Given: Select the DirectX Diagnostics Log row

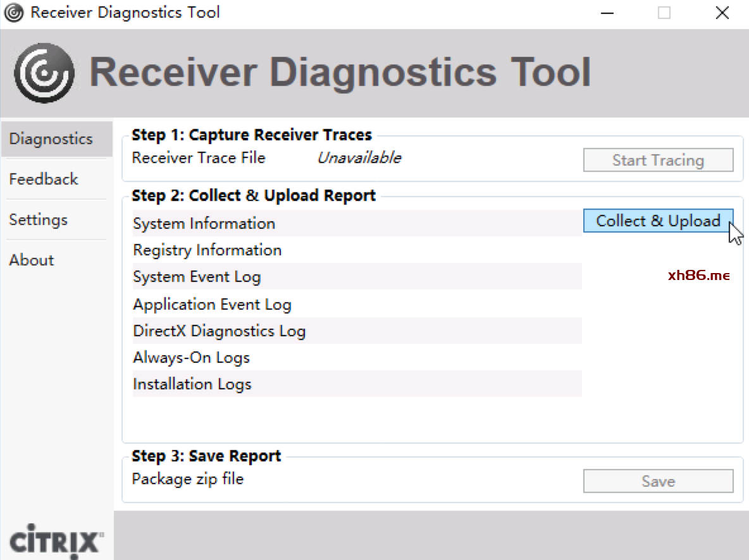Looking at the screenshot, I should (357, 331).
